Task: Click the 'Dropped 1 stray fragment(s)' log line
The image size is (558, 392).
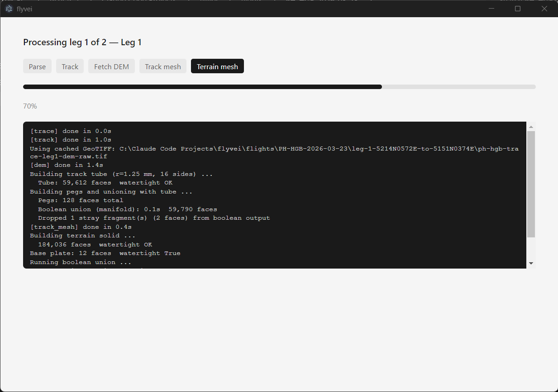Action: [x=154, y=218]
